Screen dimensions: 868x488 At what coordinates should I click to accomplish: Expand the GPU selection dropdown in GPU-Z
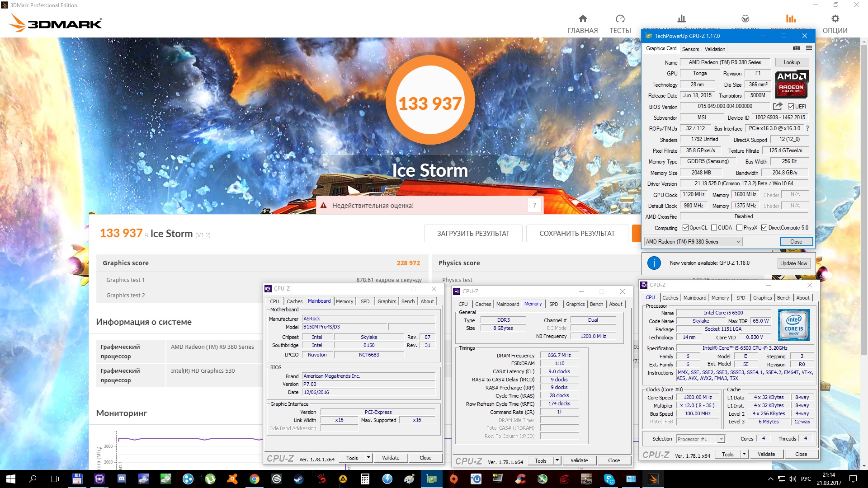tap(738, 242)
